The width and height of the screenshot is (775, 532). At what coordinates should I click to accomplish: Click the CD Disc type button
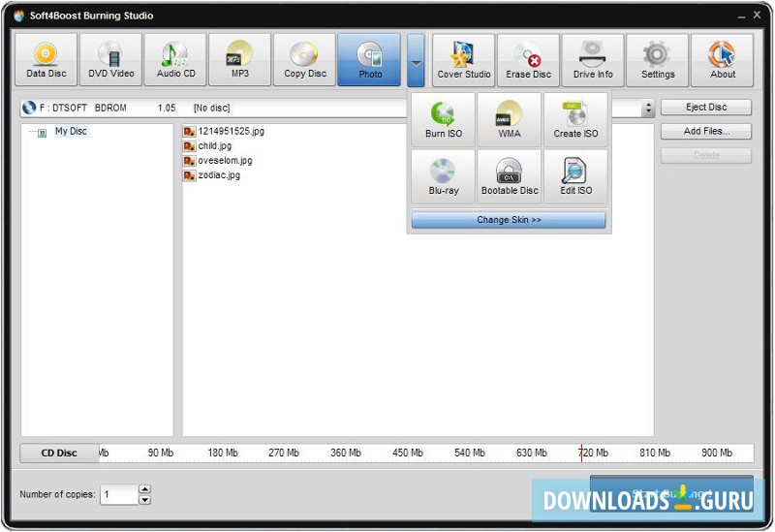point(59,453)
